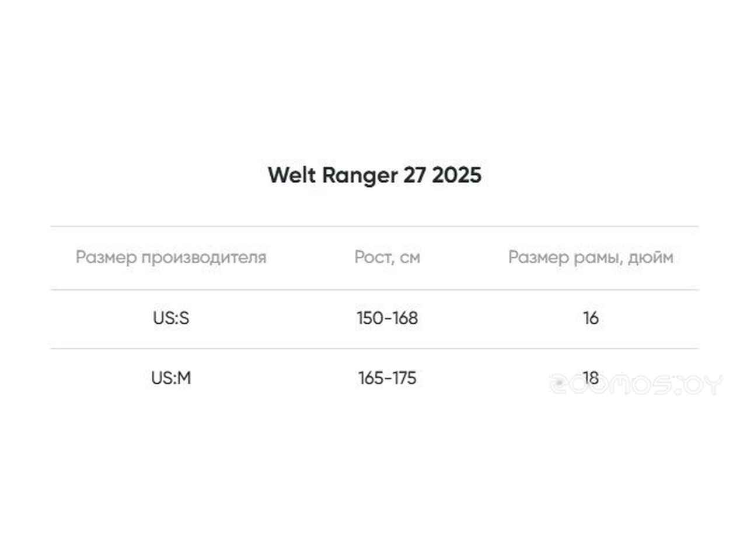
Task: Click the 150-168 height range value
Action: [x=387, y=318]
